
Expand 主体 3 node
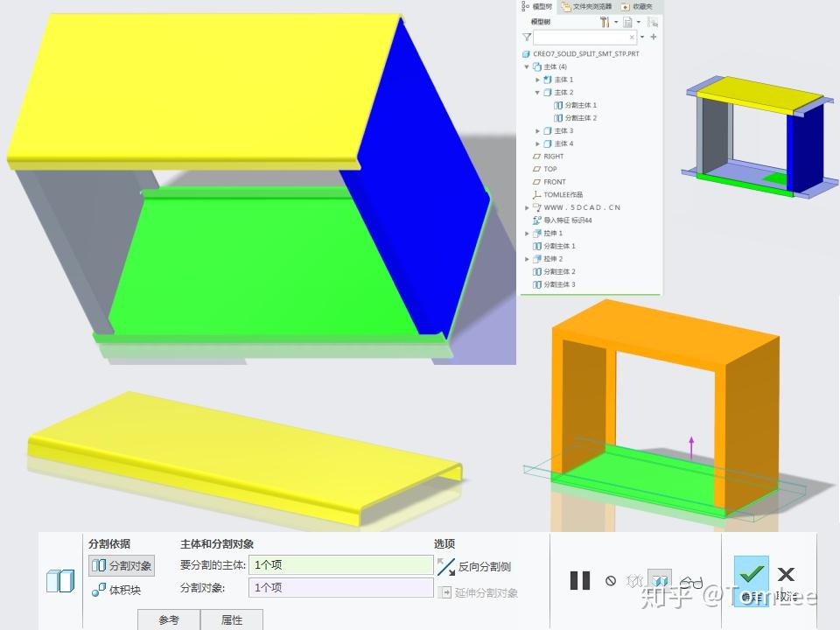(537, 131)
